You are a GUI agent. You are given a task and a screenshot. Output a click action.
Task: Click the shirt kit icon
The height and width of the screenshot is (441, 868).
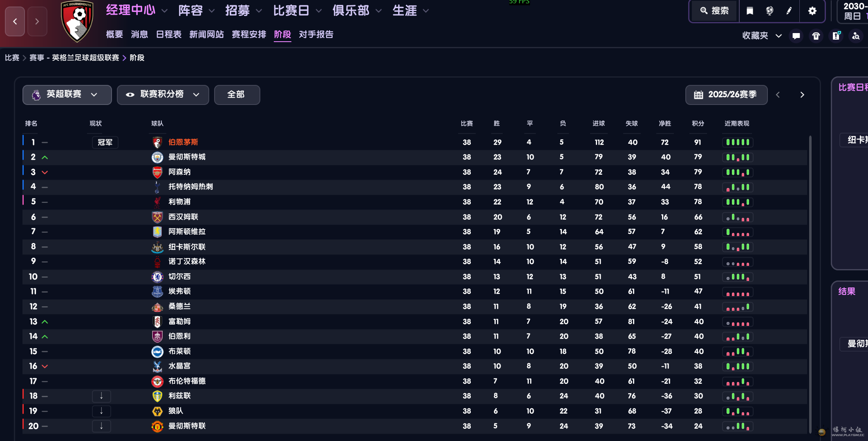[816, 36]
